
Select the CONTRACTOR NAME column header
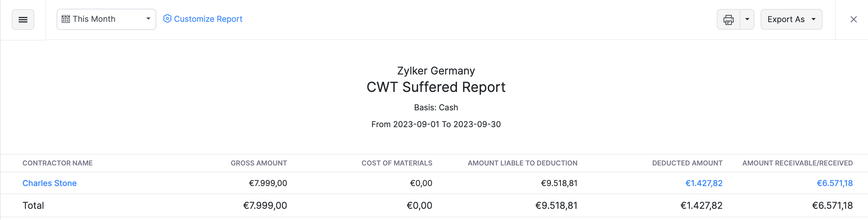tap(58, 163)
